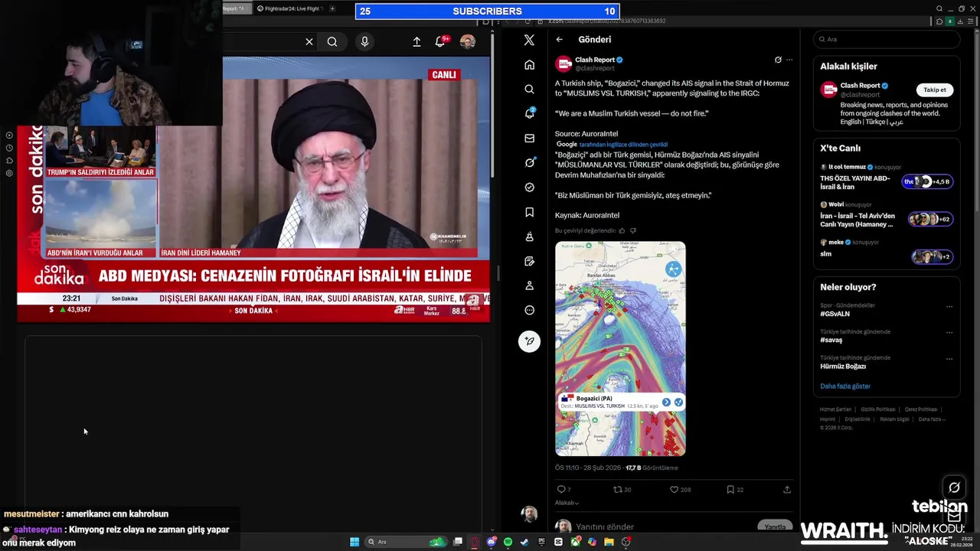Screen dimensions: 980x551
Task: Open X bookmarks icon in sidebar
Action: pos(529,212)
